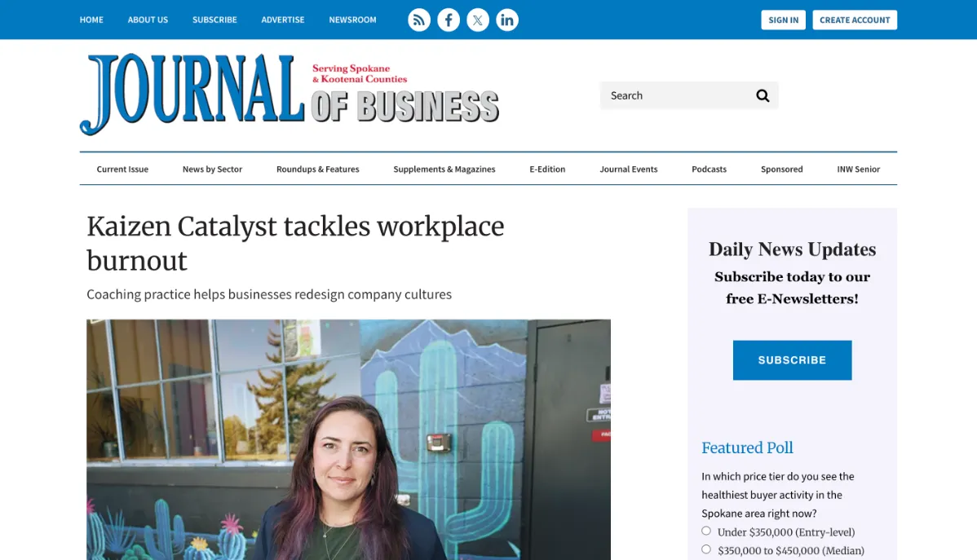977x560 pixels.
Task: Click the blue SUBSCRIBE button
Action: [x=792, y=360]
